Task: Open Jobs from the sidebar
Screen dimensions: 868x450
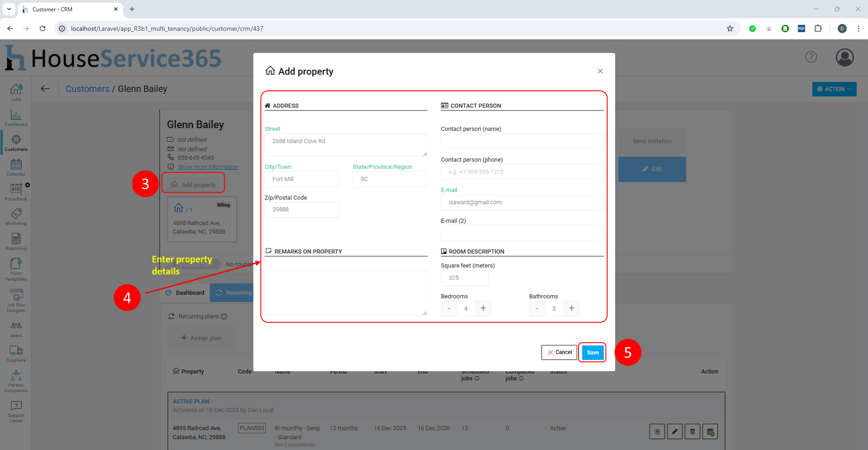Action: 16,92
